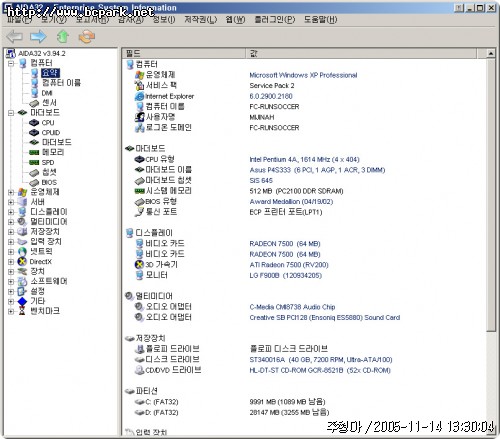Screen dimensions: 500x439
Task: Click the DirectX yellow X icon in the tree
Action: [x=22, y=262]
